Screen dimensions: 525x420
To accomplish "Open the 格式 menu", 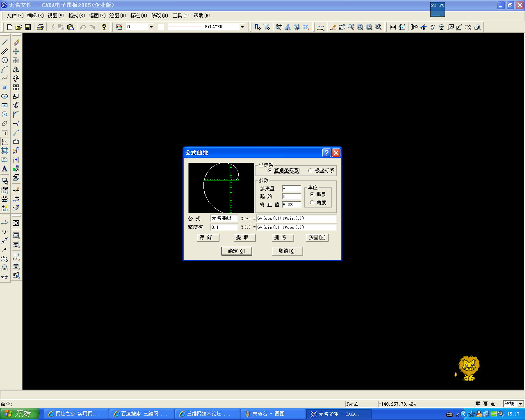I will click(77, 16).
